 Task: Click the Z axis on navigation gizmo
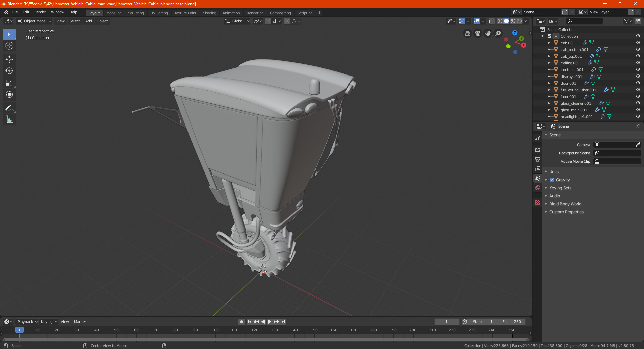pyautogui.click(x=515, y=33)
